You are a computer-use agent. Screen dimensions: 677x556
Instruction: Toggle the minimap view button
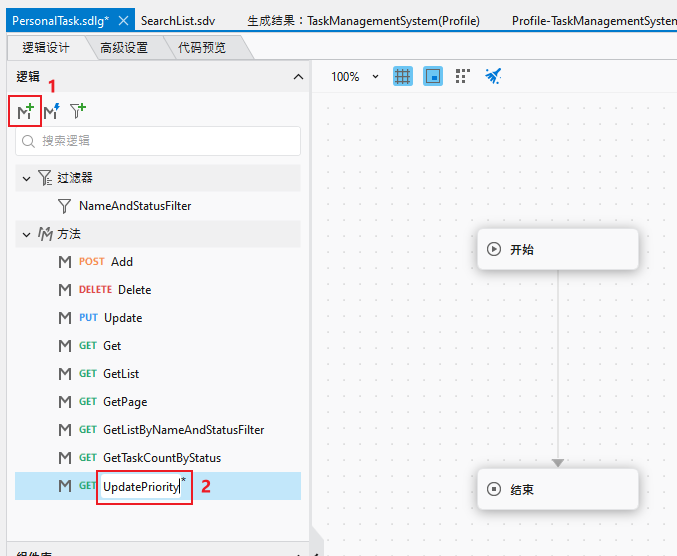tap(433, 76)
